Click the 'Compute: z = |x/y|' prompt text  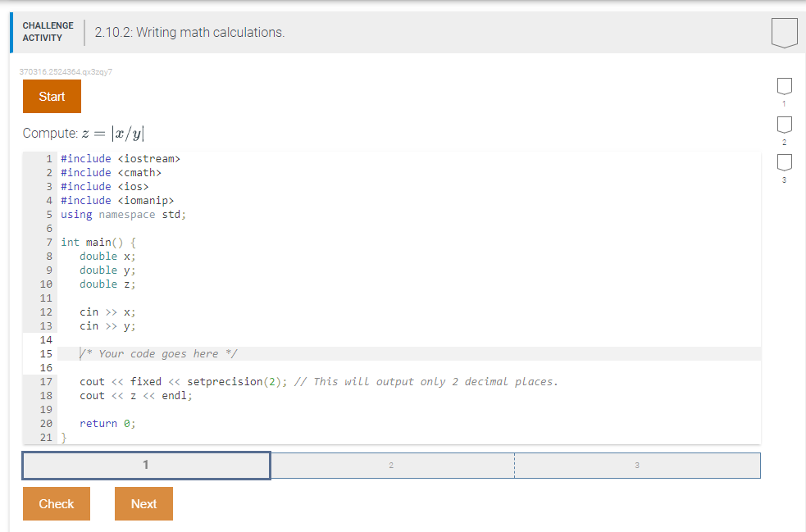pos(84,134)
